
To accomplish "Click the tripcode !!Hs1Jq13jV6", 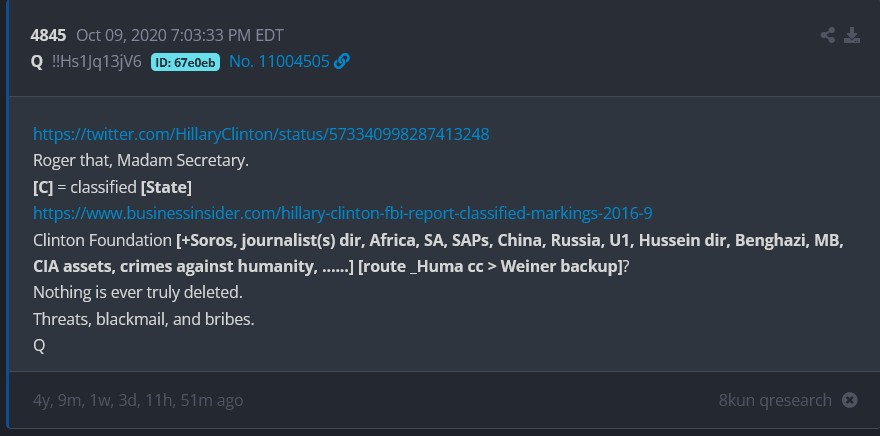I will tap(97, 62).
